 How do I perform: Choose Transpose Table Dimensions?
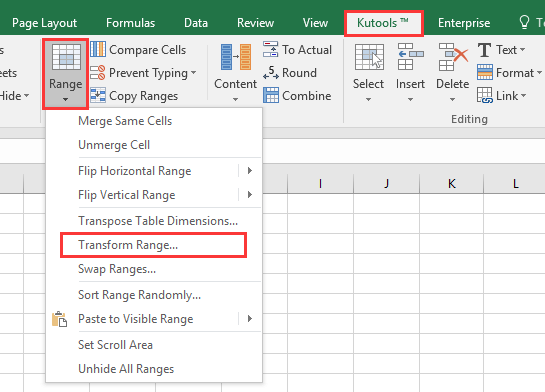click(154, 221)
